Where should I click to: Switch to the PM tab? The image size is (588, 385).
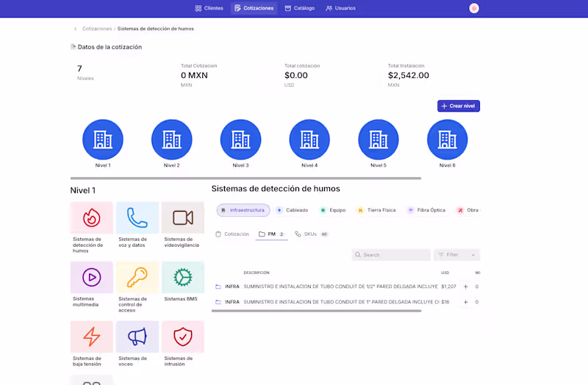click(271, 234)
